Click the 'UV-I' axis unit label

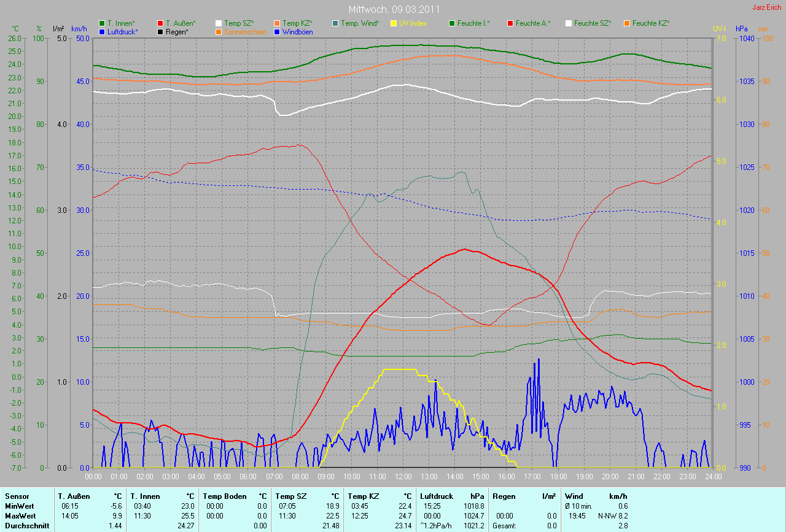coord(718,29)
